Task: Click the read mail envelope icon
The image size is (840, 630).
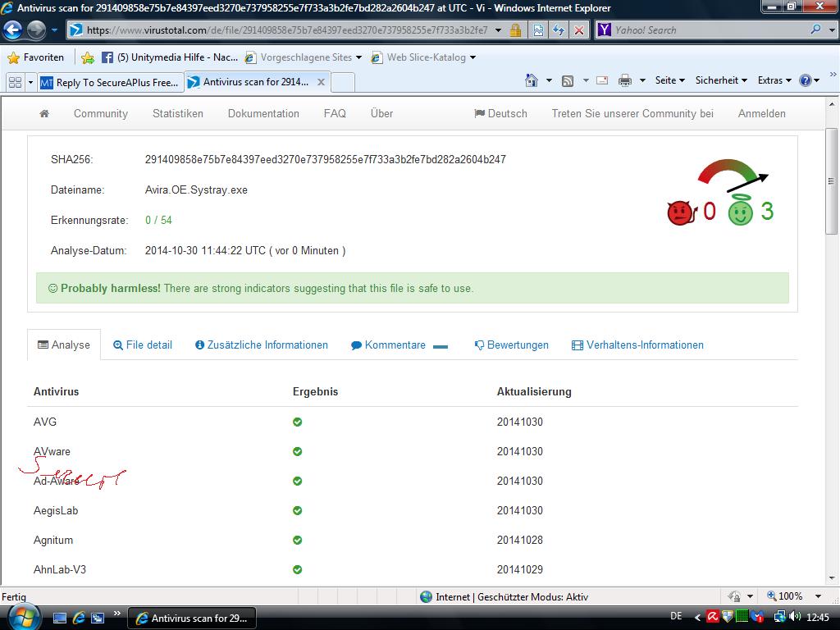Action: [602, 81]
